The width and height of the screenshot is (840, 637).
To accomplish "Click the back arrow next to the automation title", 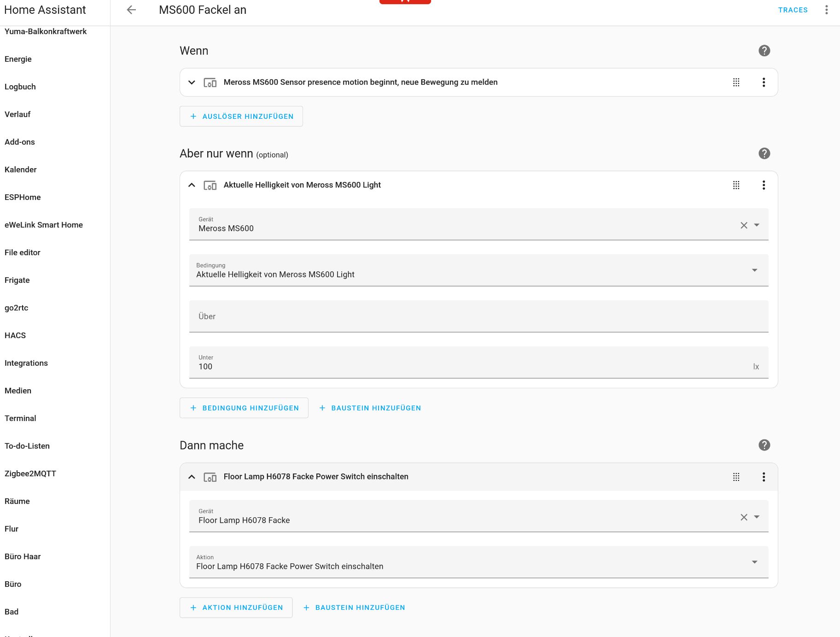I will pyautogui.click(x=131, y=10).
